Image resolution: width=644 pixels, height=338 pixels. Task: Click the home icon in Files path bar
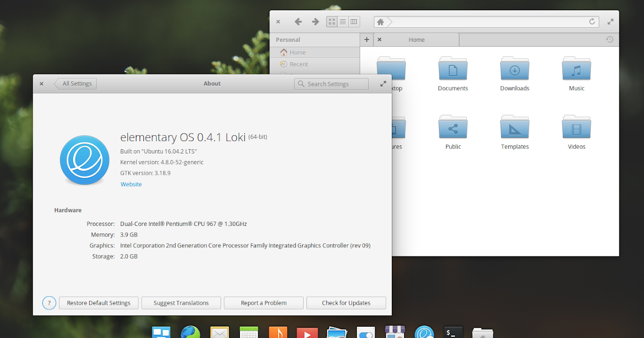(x=380, y=22)
